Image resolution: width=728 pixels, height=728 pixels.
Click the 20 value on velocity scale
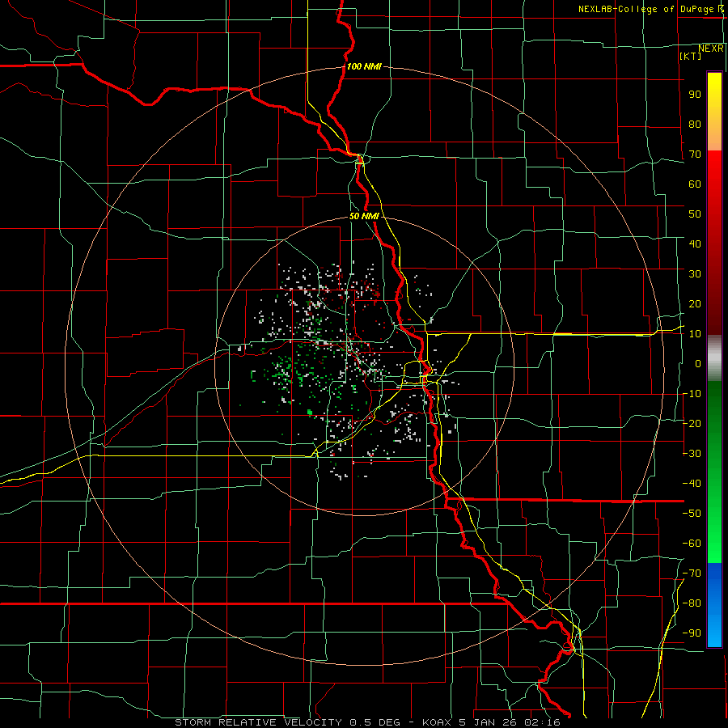click(x=695, y=304)
